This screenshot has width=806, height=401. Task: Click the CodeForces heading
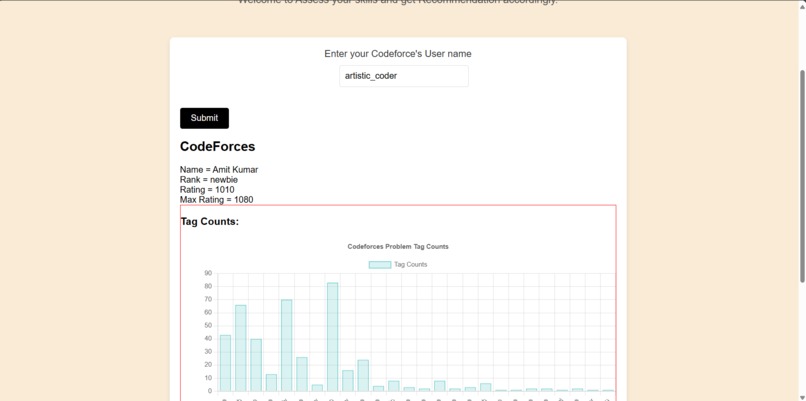pyautogui.click(x=217, y=147)
